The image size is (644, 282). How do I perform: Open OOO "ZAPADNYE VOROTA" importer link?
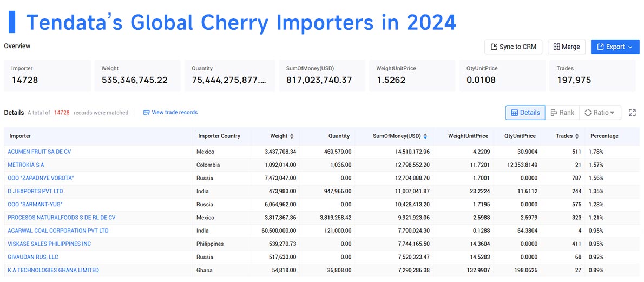coord(41,178)
